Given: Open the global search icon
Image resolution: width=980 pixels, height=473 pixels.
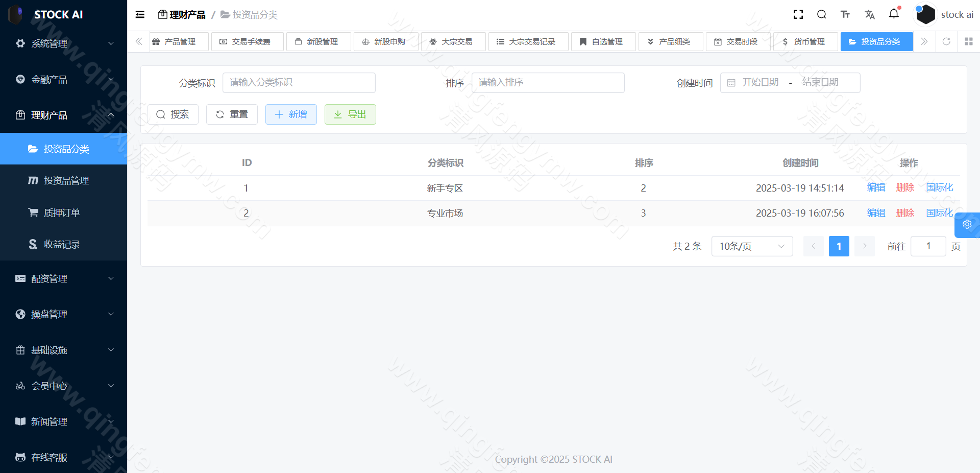Looking at the screenshot, I should tap(821, 14).
